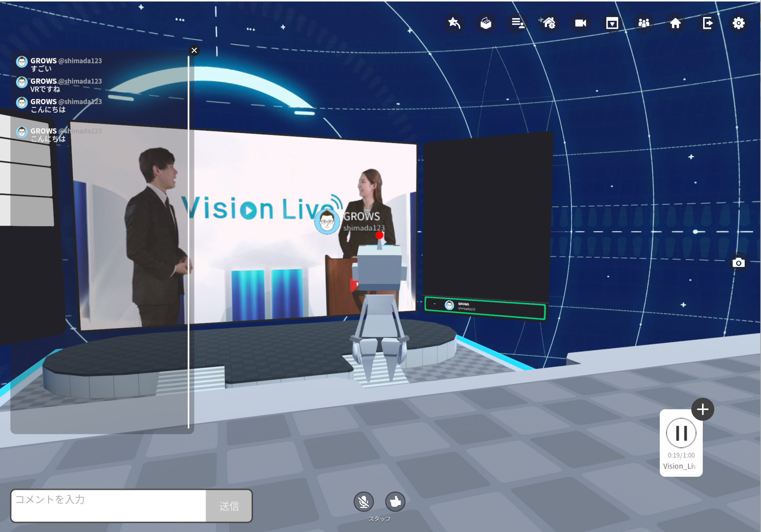Open the participant list icon
761x532 pixels.
(x=518, y=23)
